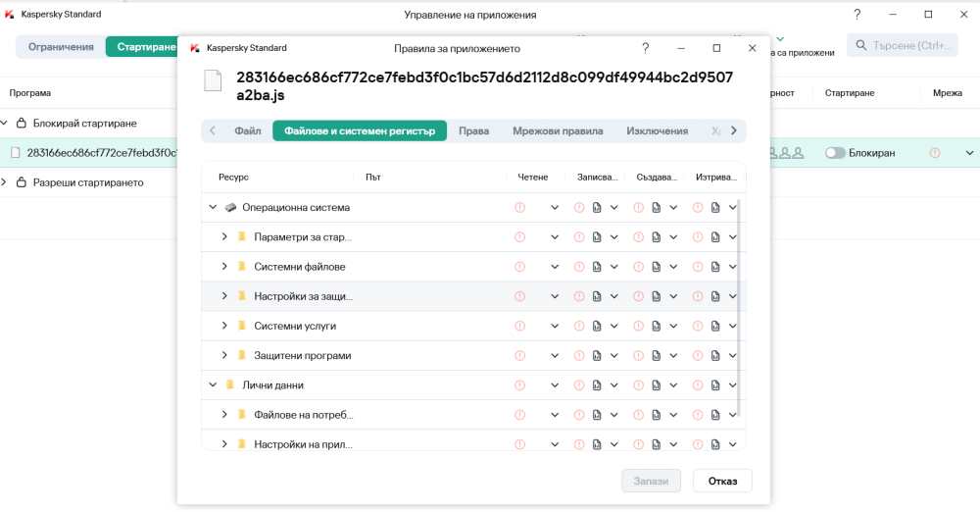
Task: Click the Записване log icon for Операционна система
Action: click(597, 207)
